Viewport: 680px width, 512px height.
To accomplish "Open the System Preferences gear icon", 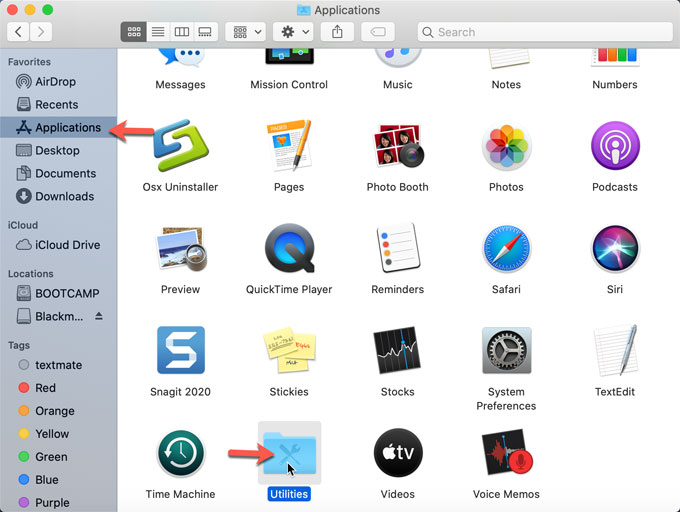I will tap(506, 351).
